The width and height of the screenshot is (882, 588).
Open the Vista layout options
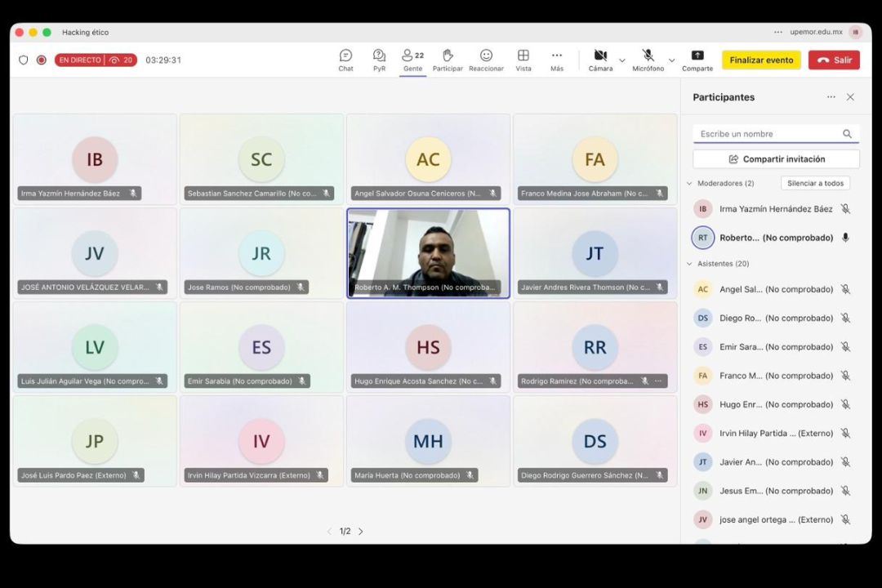coord(523,60)
